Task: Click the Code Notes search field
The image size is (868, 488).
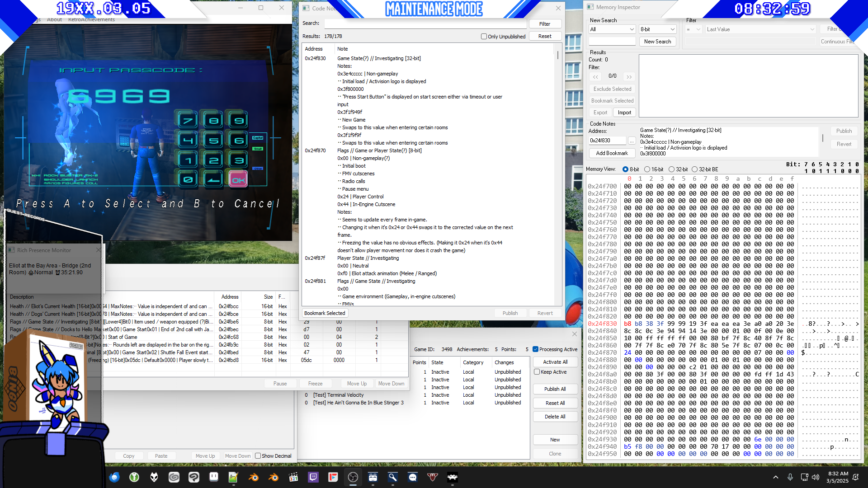Action: coord(425,23)
